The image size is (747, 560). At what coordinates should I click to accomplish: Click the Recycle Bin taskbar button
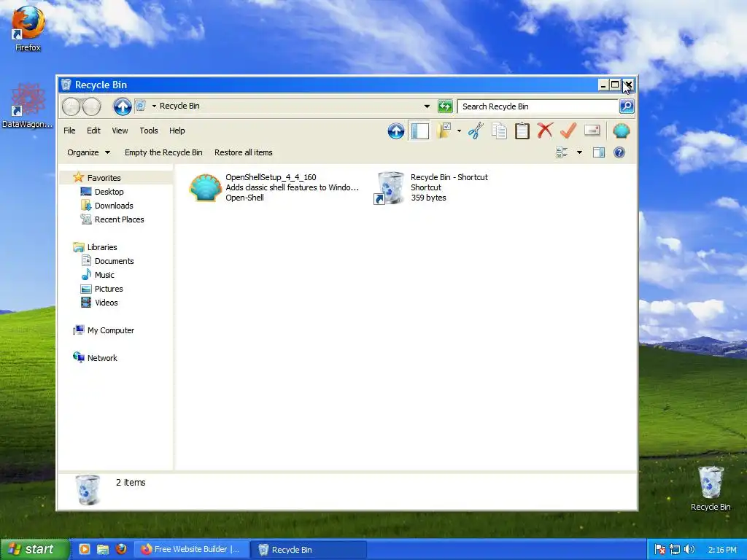click(309, 549)
